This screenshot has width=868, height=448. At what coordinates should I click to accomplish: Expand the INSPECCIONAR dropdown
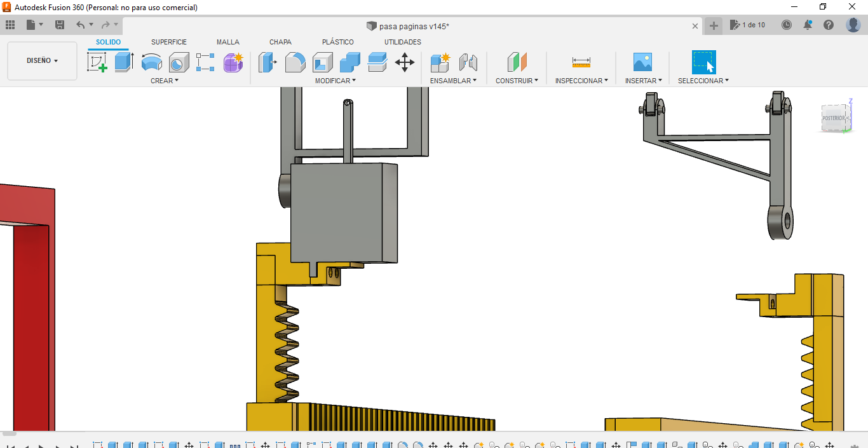click(x=581, y=81)
